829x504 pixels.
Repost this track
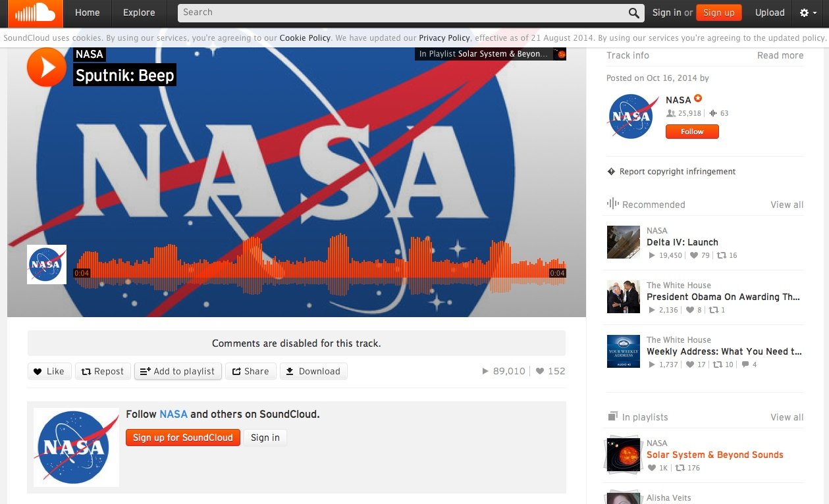coord(103,371)
